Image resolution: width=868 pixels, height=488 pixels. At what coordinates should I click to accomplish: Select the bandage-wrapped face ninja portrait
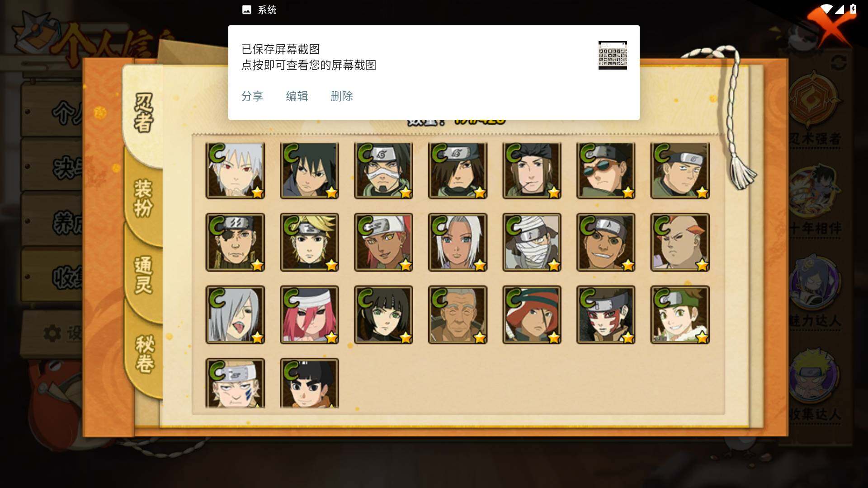click(532, 243)
